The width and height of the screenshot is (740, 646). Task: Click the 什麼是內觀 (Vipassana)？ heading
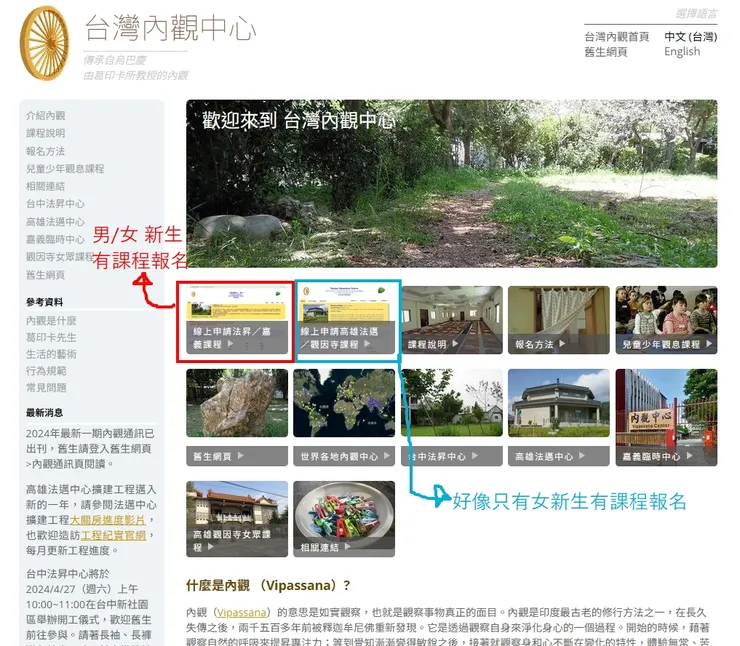(x=269, y=586)
